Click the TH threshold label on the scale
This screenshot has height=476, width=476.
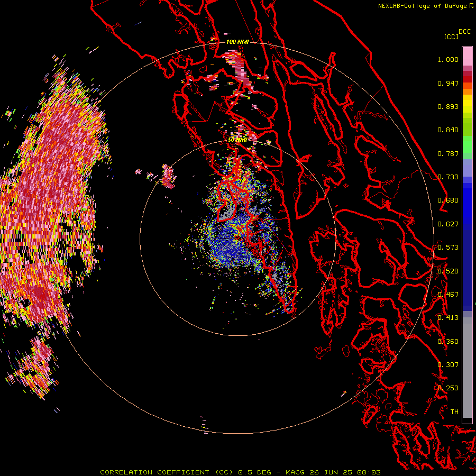(454, 412)
